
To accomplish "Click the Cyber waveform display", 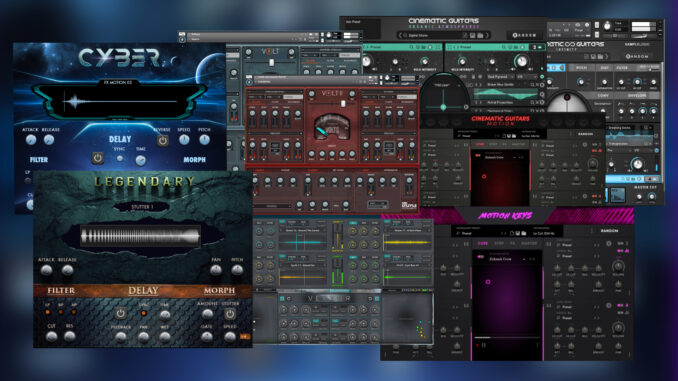I will pos(119,102).
